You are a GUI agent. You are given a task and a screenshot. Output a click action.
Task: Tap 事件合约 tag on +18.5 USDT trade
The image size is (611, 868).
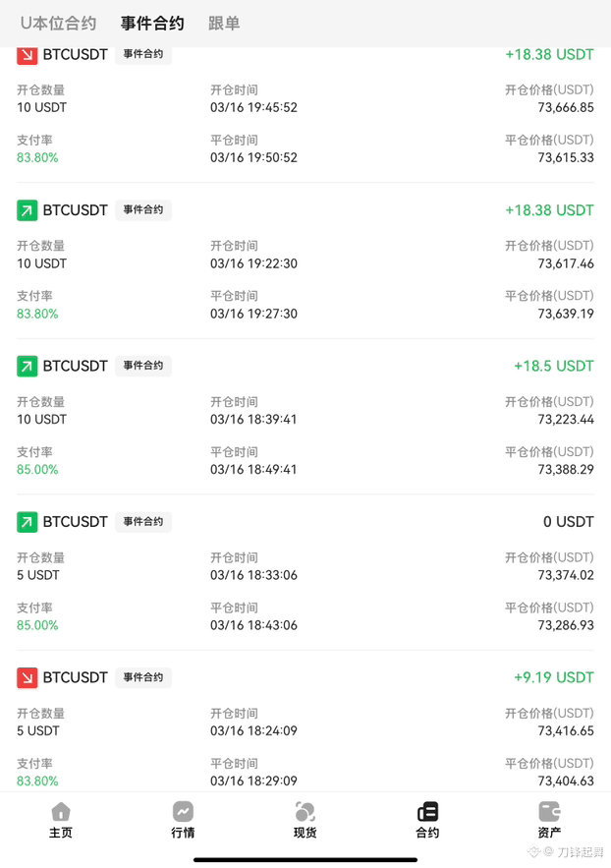pyautogui.click(x=143, y=366)
